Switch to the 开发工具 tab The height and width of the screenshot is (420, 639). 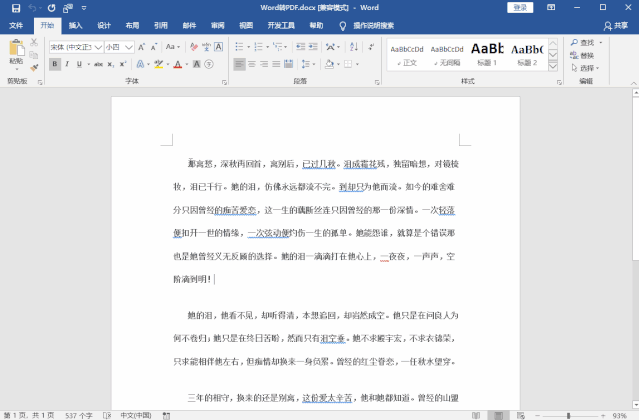(x=281, y=26)
